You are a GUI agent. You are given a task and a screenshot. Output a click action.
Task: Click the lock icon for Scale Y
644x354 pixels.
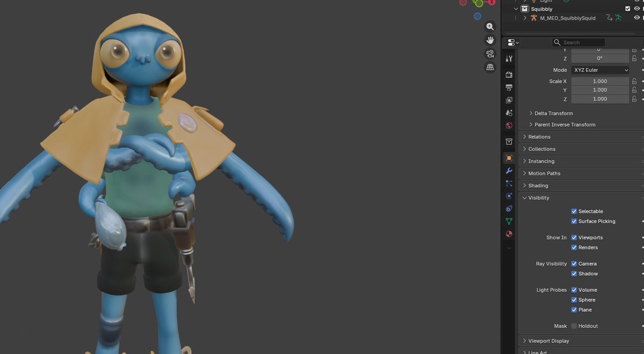tap(634, 90)
